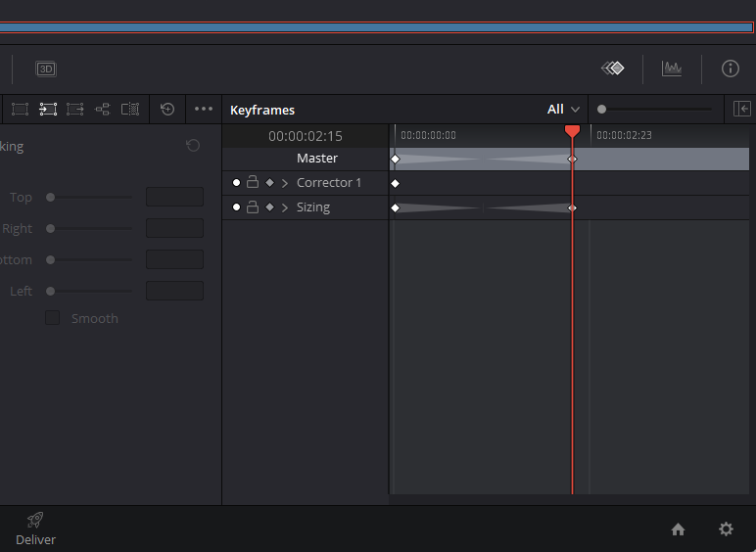
Task: Select the Corrector 1 start keyframe
Action: (x=396, y=184)
